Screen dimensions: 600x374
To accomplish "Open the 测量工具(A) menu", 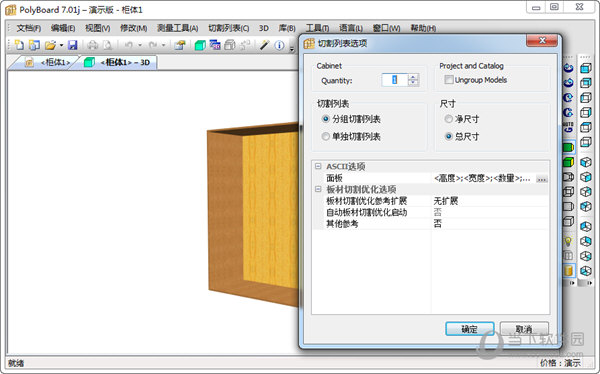I will click(x=178, y=28).
